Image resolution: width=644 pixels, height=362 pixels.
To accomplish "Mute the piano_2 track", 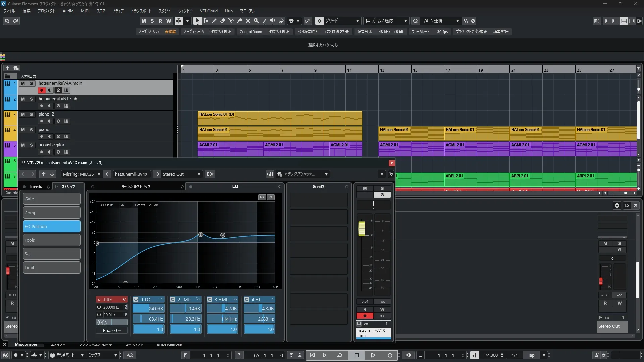I will click(x=23, y=114).
